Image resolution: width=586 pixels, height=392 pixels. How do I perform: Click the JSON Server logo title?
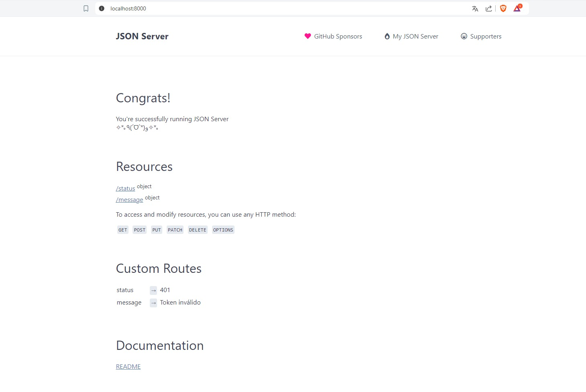[142, 36]
